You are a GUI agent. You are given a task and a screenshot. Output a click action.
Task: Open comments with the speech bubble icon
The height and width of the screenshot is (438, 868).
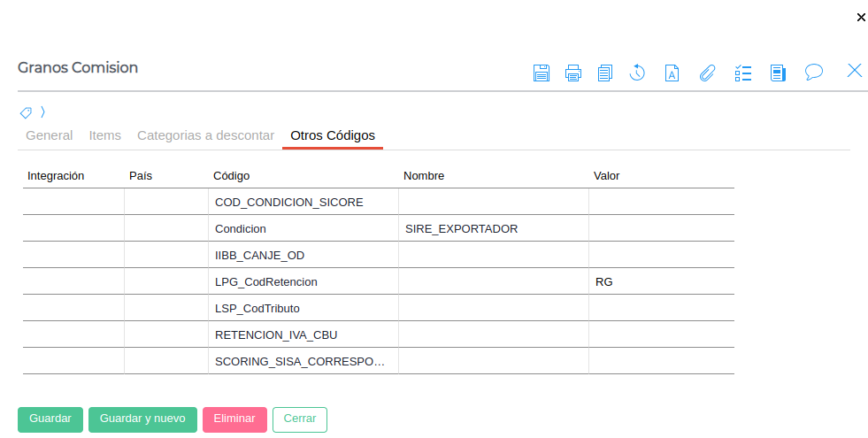point(814,73)
